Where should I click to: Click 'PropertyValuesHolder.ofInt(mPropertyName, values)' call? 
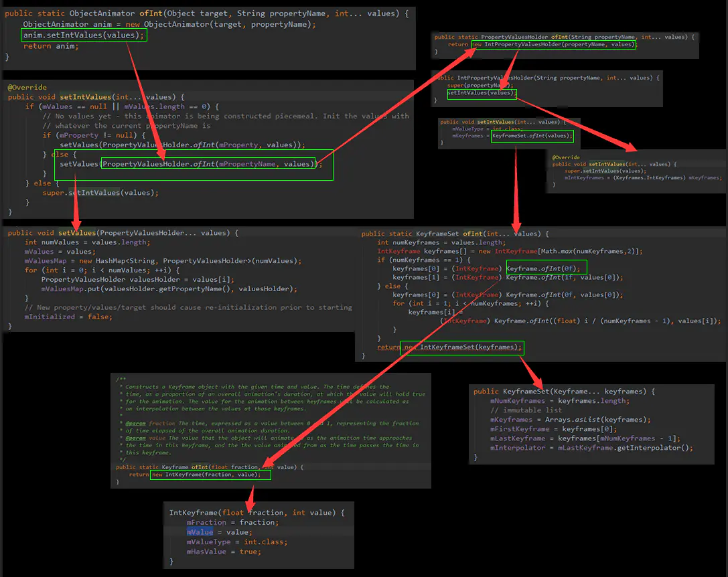208,164
